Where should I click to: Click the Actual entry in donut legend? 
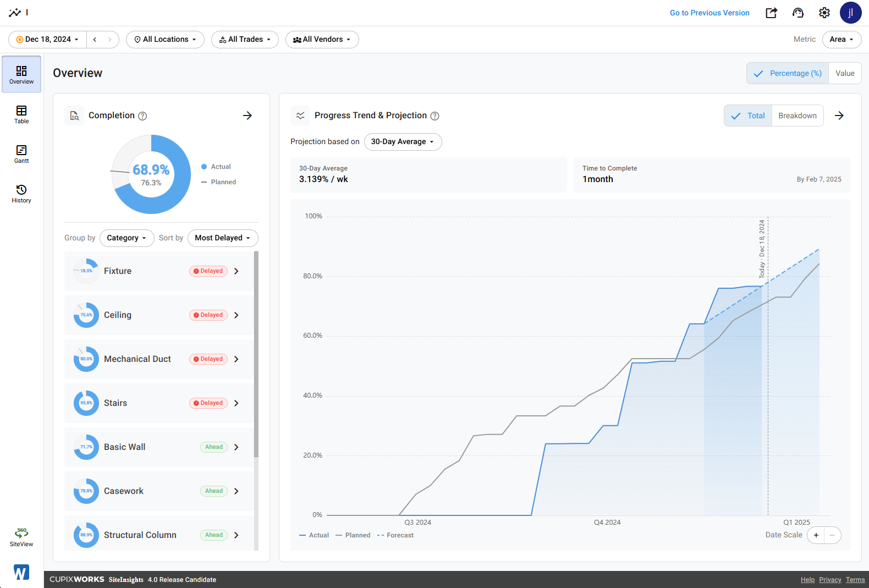(x=216, y=167)
